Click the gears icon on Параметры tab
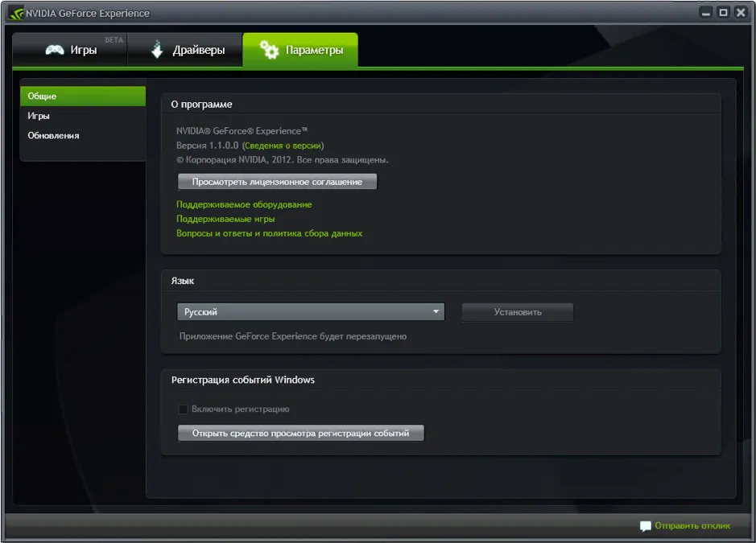756x543 pixels. pos(269,49)
